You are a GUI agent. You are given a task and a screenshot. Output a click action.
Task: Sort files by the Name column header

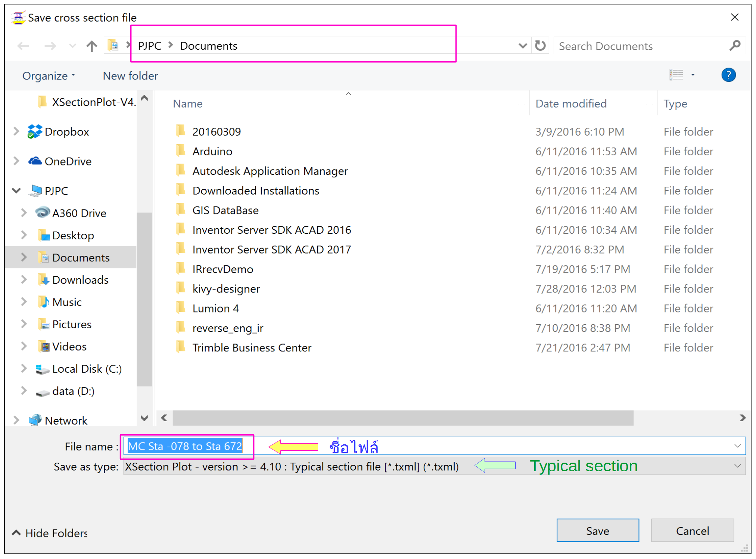(x=188, y=103)
